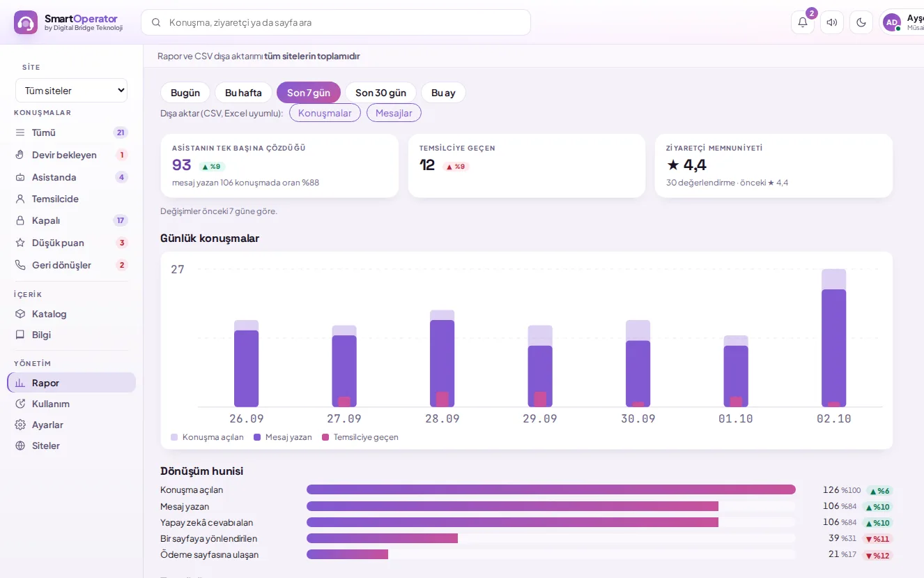Image resolution: width=924 pixels, height=578 pixels.
Task: Switch to the Bugün date range
Action: click(x=185, y=93)
